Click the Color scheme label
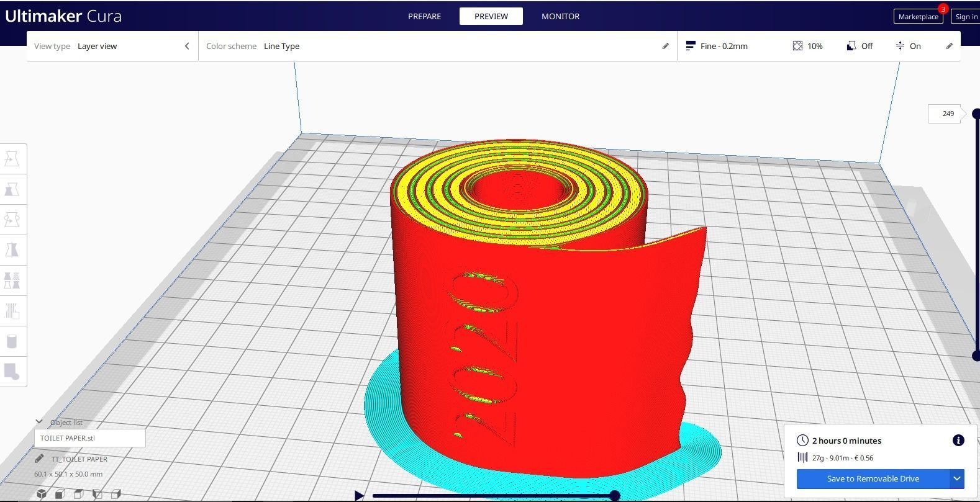Viewport: 980px width, 502px height. 231,46
